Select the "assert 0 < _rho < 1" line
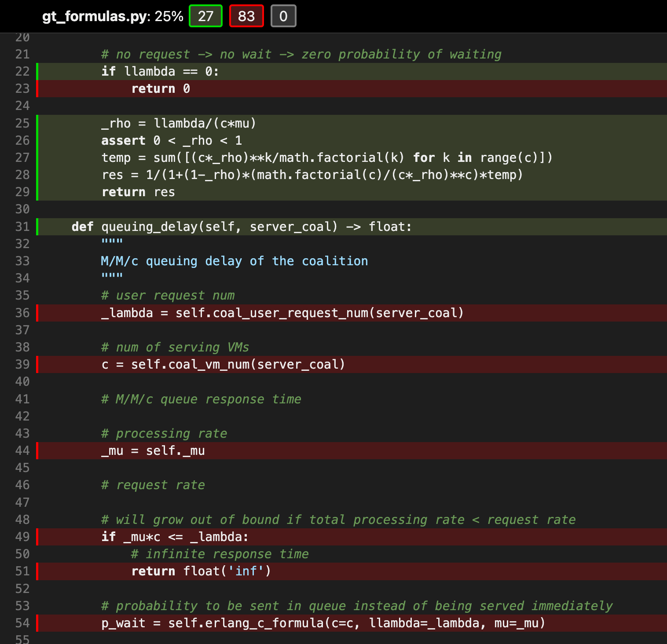 pyautogui.click(x=172, y=141)
